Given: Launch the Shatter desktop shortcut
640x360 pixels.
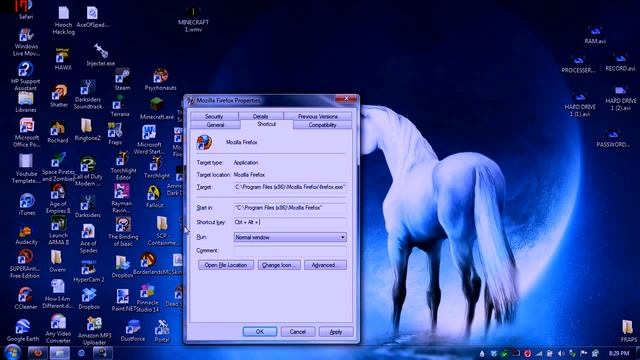Looking at the screenshot, I should click(x=59, y=96).
